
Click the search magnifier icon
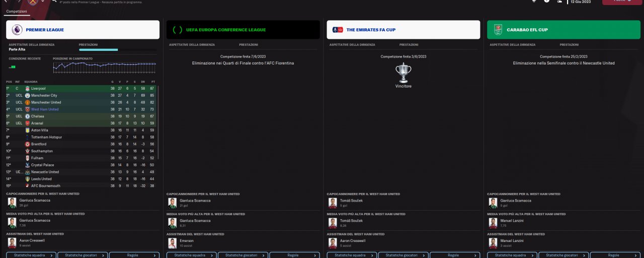click(x=54, y=1)
